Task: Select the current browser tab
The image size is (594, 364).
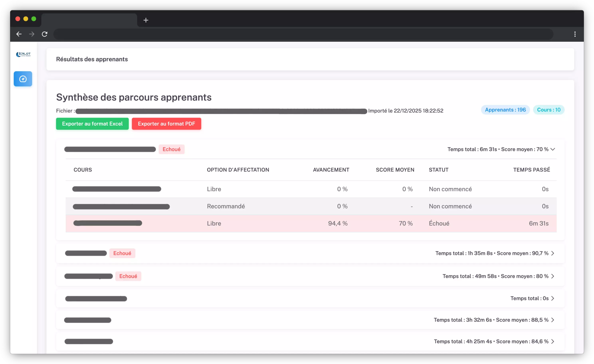Action: 89,20
